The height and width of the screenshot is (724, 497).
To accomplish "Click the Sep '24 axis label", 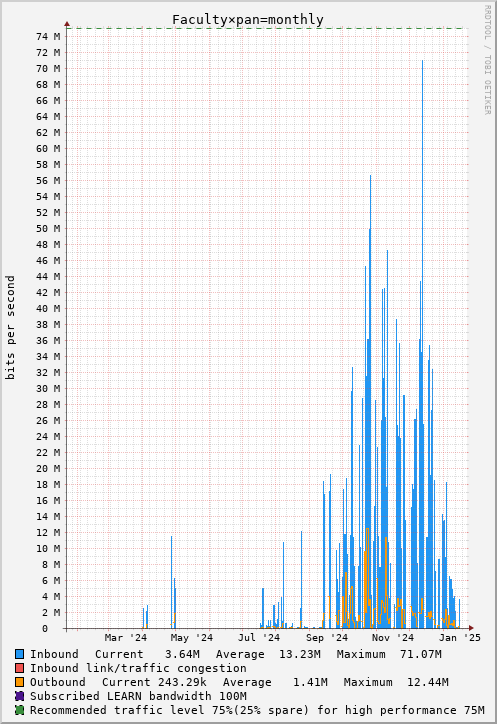I will click(327, 638).
